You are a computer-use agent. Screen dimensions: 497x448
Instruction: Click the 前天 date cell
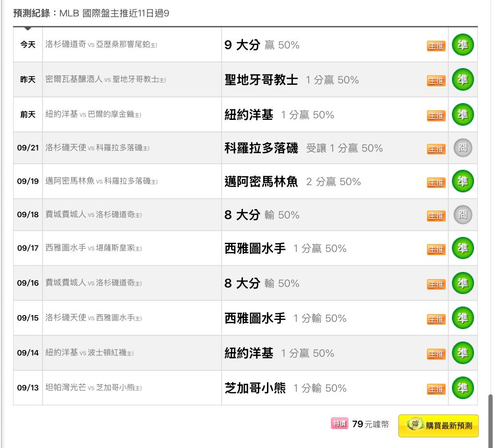point(28,115)
